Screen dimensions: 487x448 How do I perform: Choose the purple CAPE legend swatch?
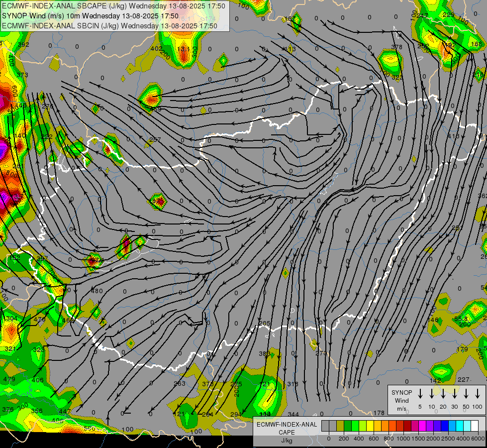[429, 426]
